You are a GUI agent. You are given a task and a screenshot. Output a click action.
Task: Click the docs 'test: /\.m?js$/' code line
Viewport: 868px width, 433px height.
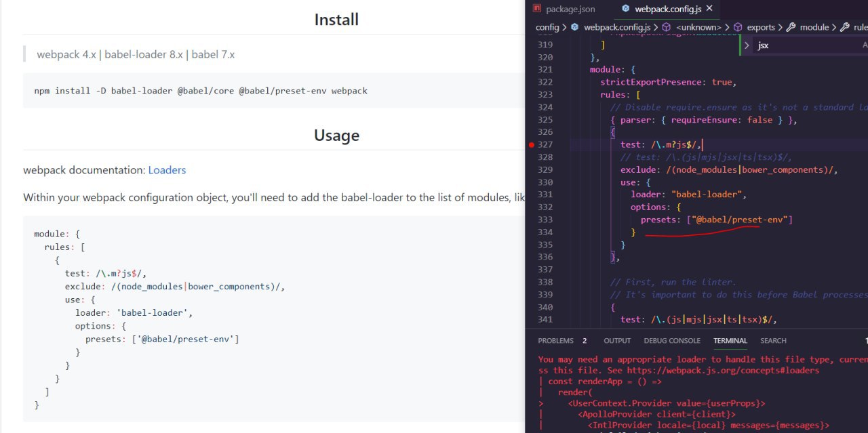(x=106, y=273)
